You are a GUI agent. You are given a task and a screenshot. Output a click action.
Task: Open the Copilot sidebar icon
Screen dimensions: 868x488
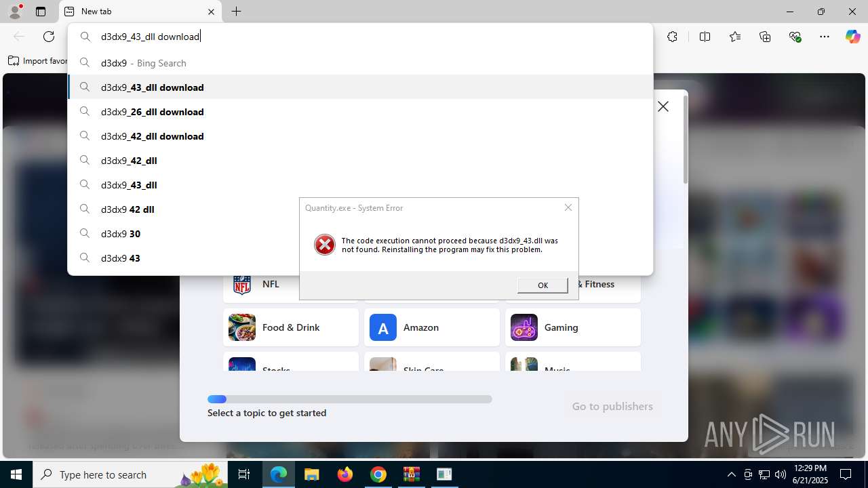tap(852, 37)
